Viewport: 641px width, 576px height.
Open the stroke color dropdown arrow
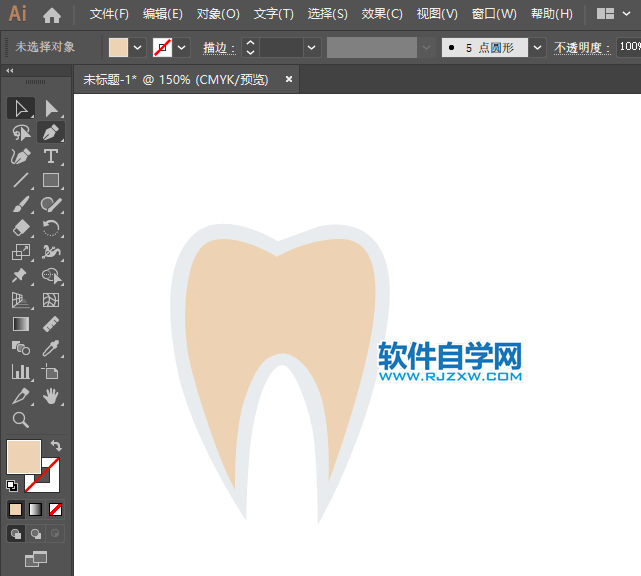pos(182,47)
